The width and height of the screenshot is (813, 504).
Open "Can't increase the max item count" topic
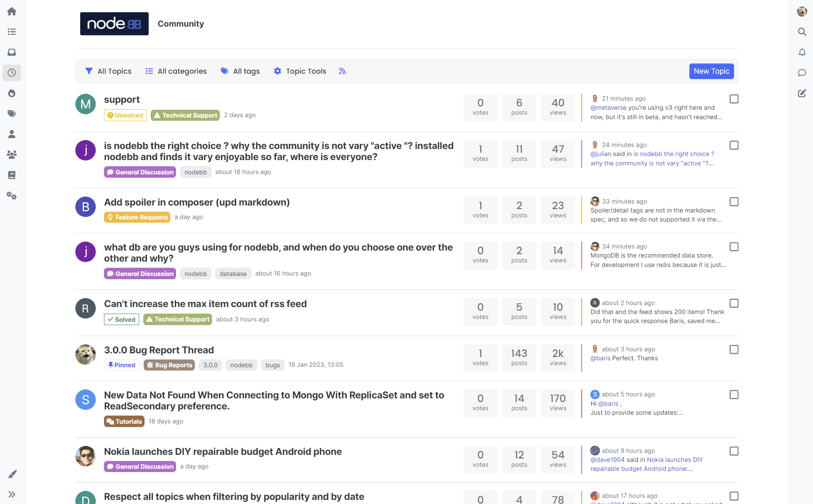click(x=205, y=304)
